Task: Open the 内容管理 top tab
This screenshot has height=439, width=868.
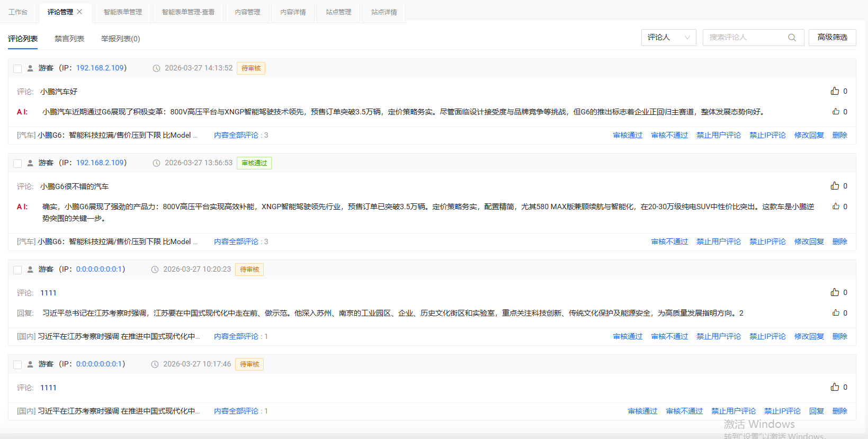Action: [x=247, y=12]
